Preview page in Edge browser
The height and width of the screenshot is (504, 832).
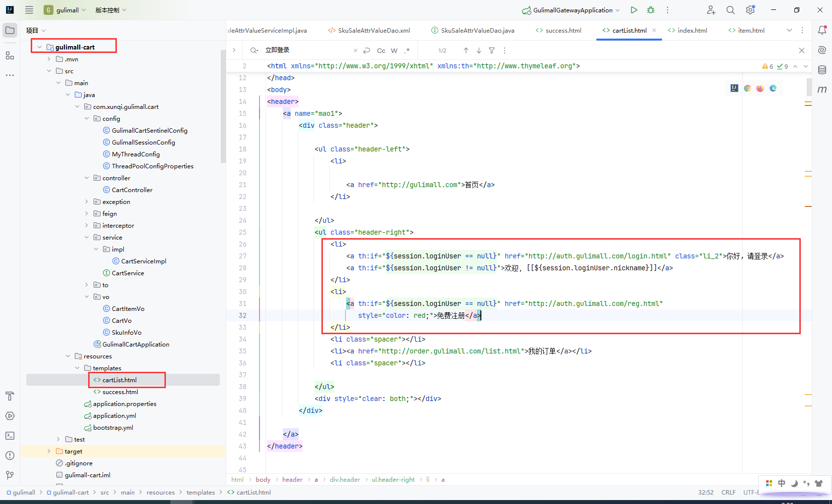tap(773, 88)
